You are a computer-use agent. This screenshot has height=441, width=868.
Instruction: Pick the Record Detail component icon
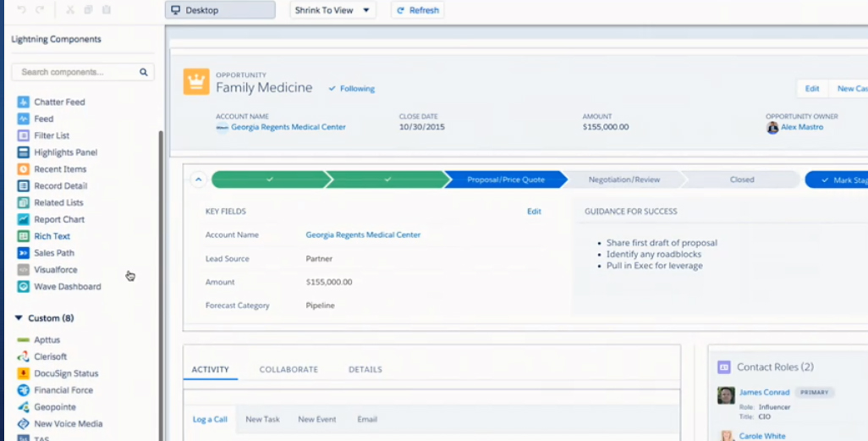click(x=23, y=185)
